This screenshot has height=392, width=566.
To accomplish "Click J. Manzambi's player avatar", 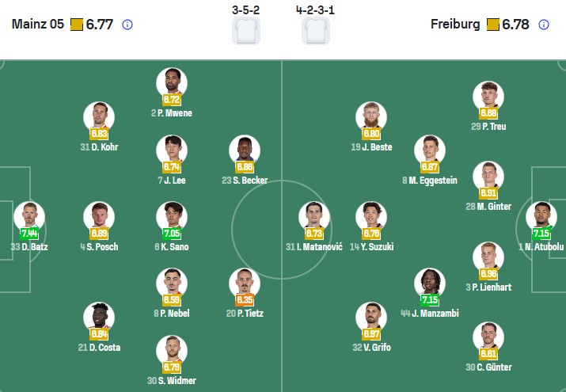I will pyautogui.click(x=430, y=283).
